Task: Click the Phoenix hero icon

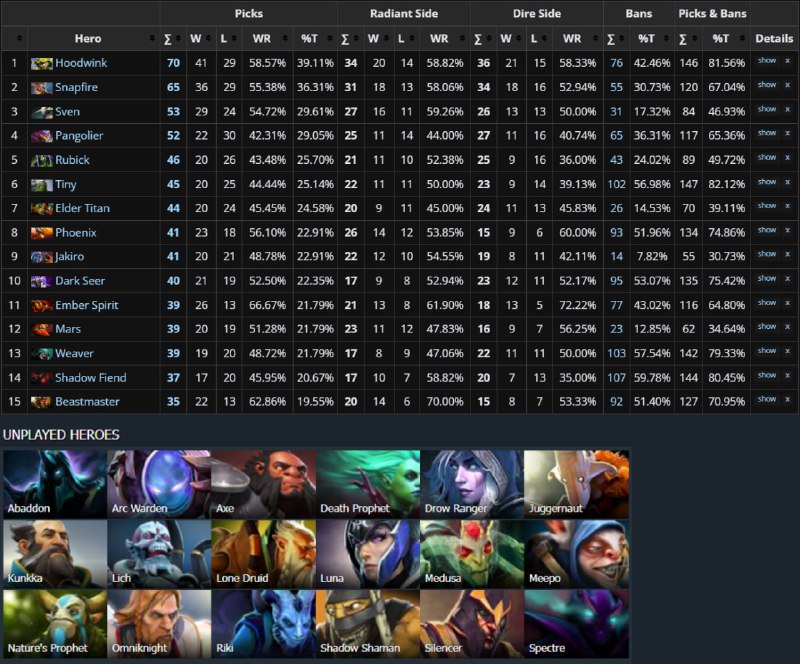Action: 41,233
